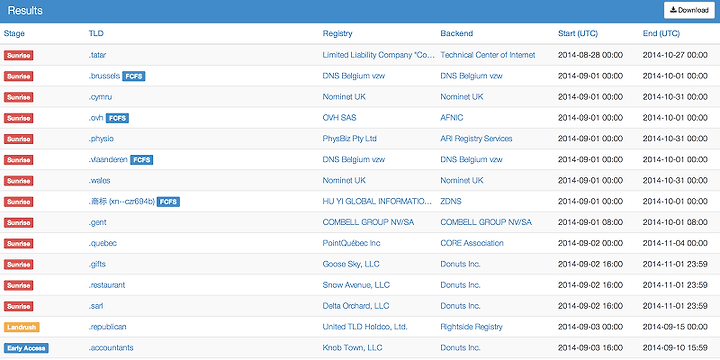Viewport: 720px width, 360px height.
Task: Select start date 2014-08-28 00:00
Action: [591, 55]
